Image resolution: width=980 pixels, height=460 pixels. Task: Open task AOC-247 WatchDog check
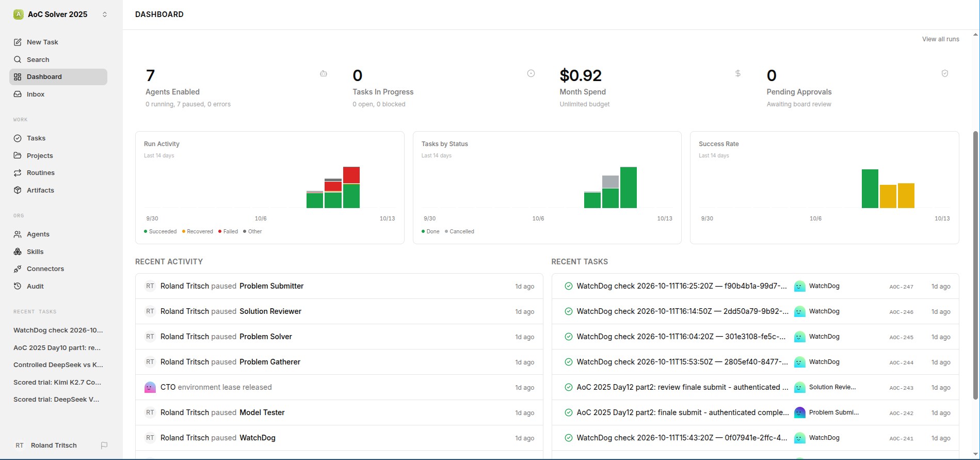point(756,287)
